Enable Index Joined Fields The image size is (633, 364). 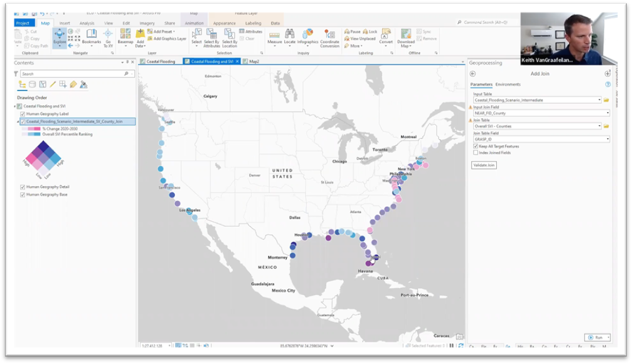pos(475,153)
